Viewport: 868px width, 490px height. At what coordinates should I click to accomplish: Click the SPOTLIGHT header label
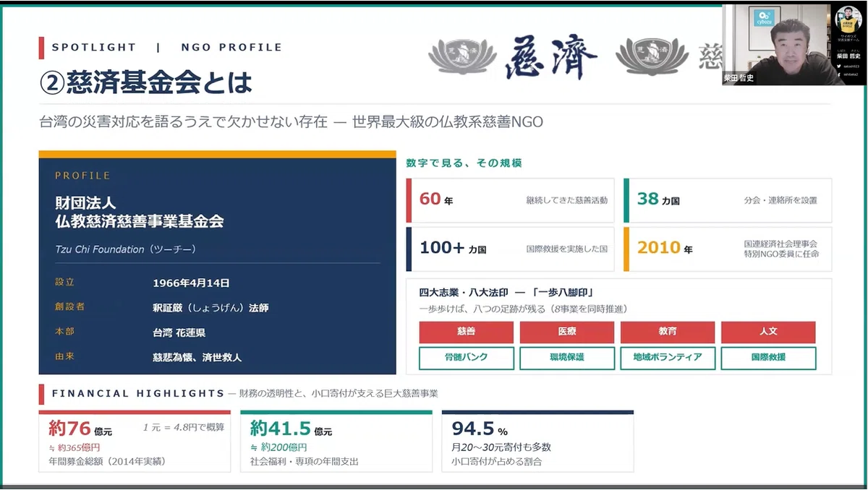[94, 48]
